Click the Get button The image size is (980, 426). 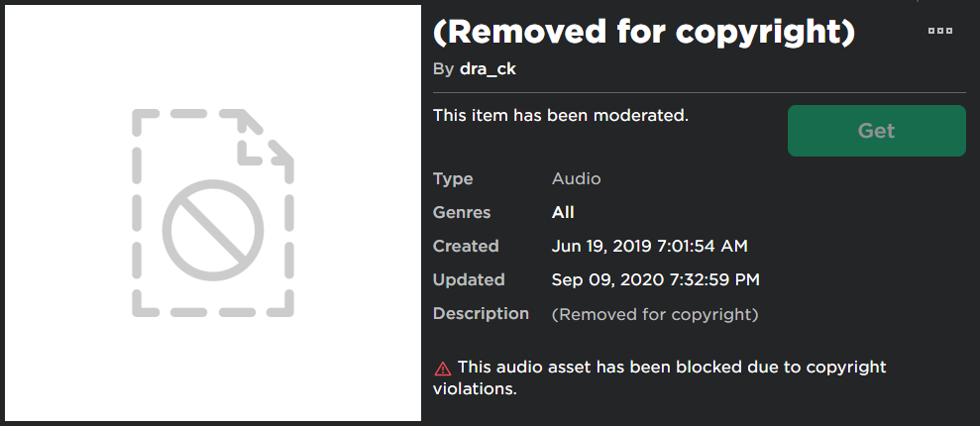pos(876,131)
